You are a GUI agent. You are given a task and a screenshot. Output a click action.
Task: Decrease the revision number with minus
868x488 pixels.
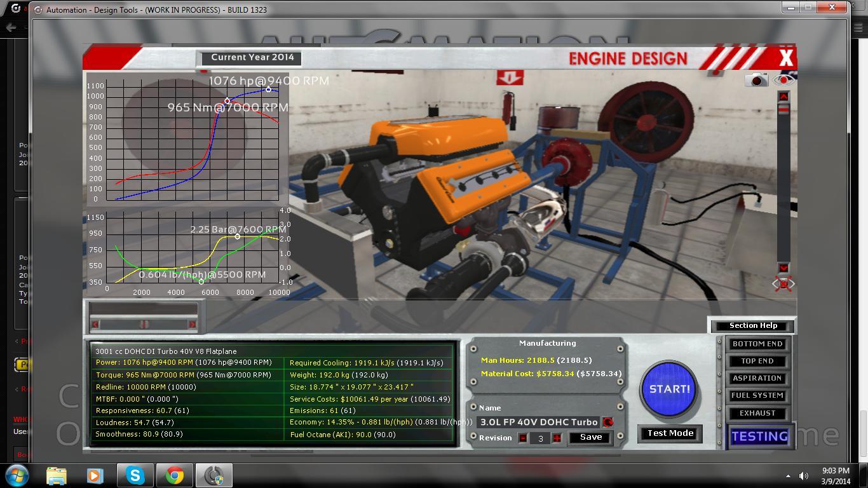[x=523, y=438]
